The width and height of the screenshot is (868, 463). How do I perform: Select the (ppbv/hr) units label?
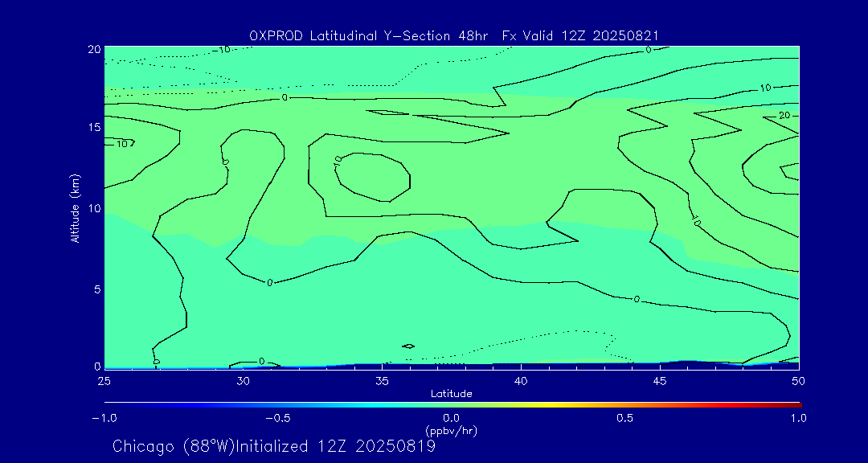pyautogui.click(x=451, y=431)
